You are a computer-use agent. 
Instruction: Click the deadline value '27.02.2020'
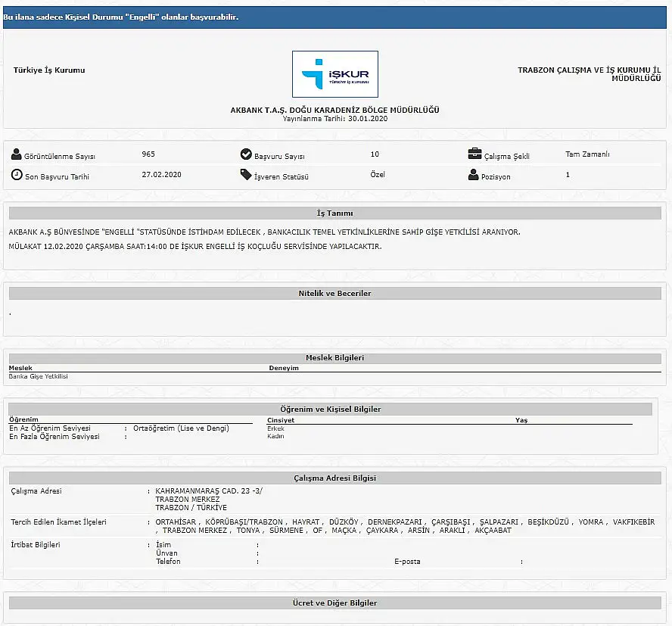click(x=162, y=175)
